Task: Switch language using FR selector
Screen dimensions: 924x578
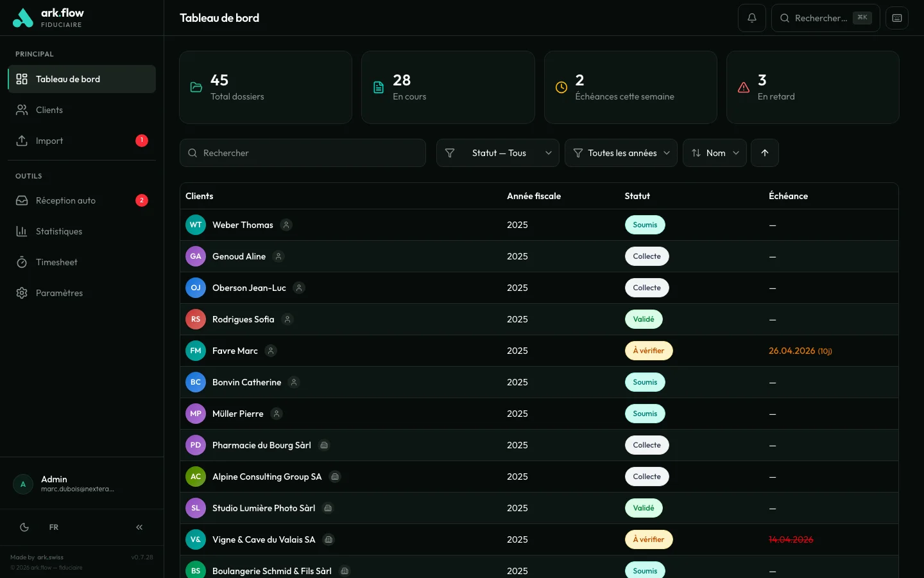Action: 54,527
